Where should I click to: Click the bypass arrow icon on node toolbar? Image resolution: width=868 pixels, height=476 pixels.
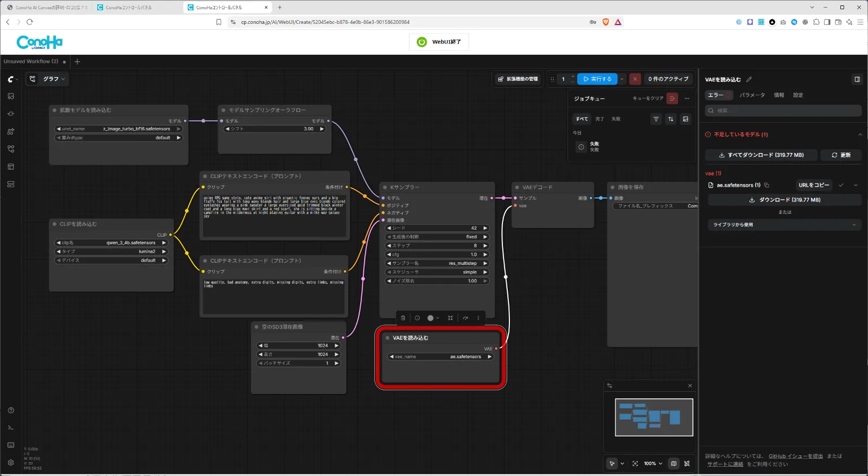click(x=465, y=318)
